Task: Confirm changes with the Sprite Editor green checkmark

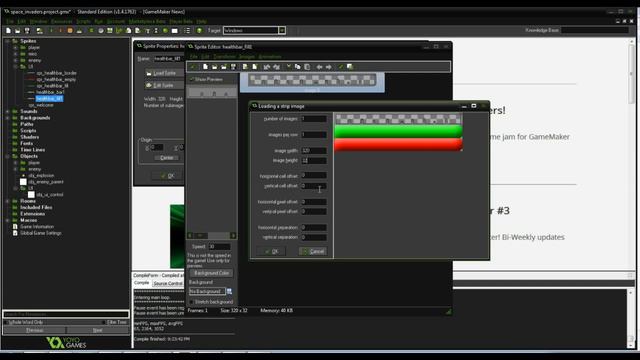Action: (x=193, y=67)
